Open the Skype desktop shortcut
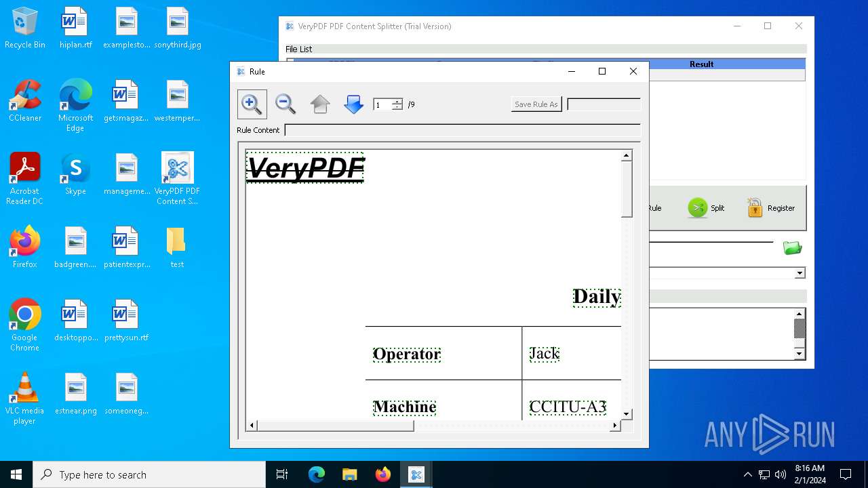Viewport: 868px width, 488px height. tap(75, 174)
